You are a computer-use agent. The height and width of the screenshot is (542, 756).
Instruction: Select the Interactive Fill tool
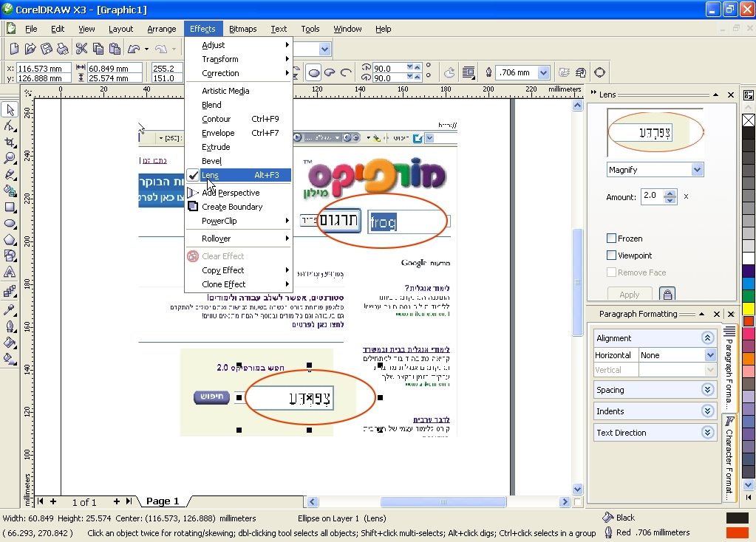coord(10,359)
